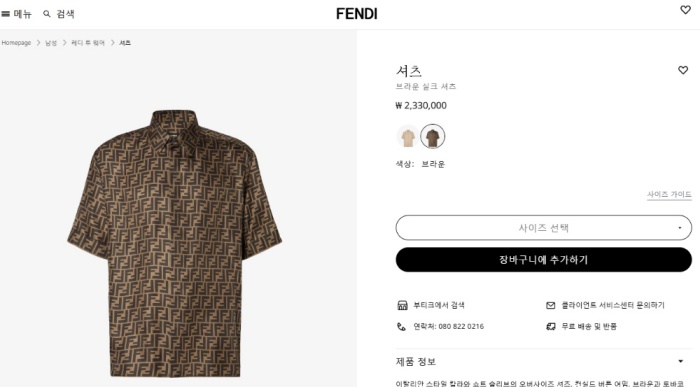Add shirt to wishlist with heart icon

(x=683, y=70)
